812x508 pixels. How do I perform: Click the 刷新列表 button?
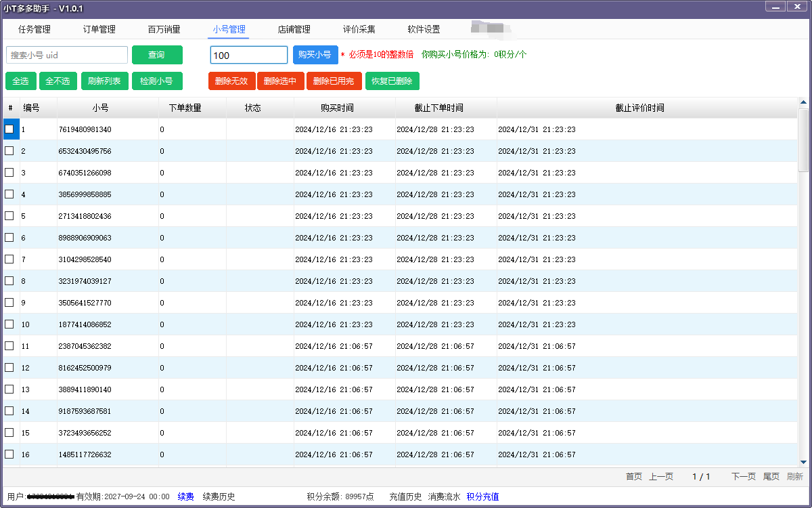105,81
